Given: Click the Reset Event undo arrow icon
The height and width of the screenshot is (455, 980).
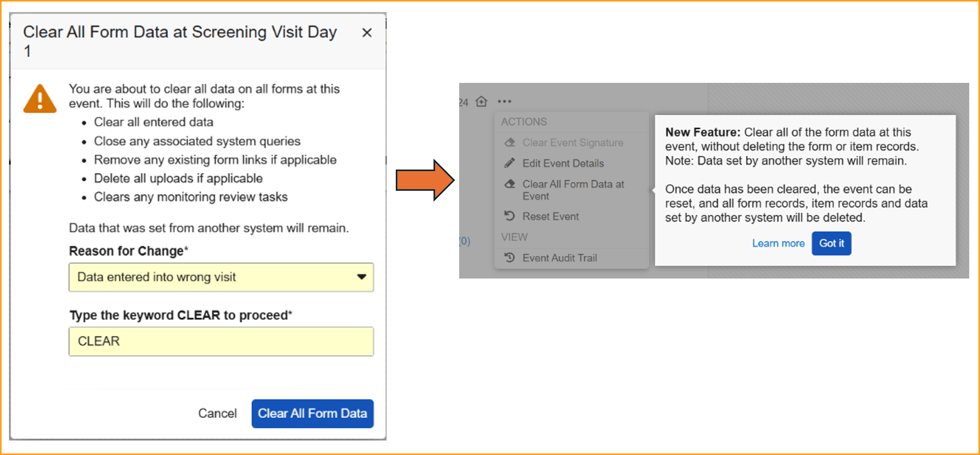Looking at the screenshot, I should point(509,216).
